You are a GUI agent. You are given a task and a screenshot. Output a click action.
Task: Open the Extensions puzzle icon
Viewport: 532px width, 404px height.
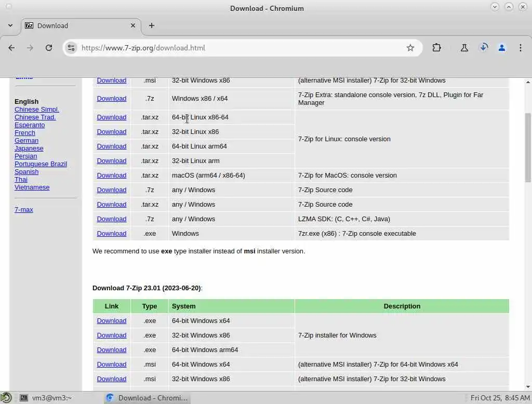[436, 48]
